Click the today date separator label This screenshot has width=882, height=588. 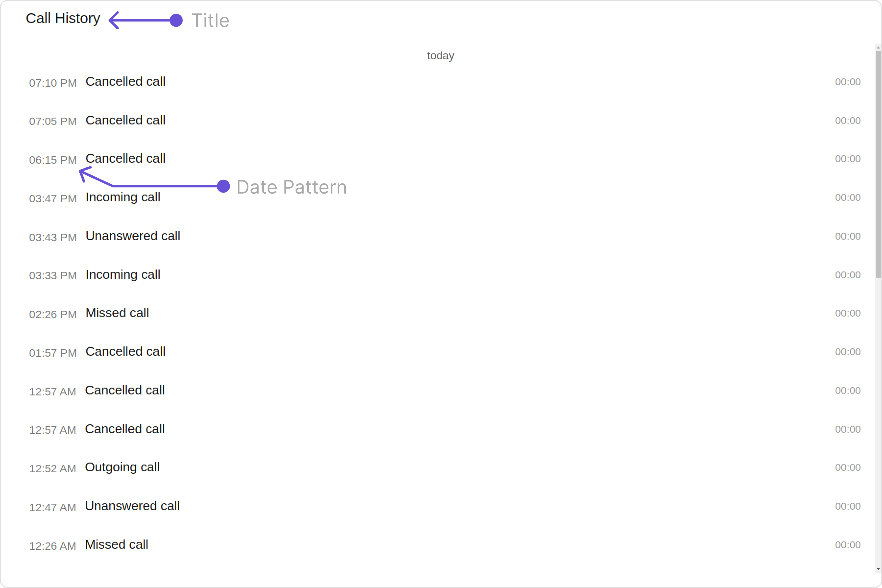(x=441, y=56)
